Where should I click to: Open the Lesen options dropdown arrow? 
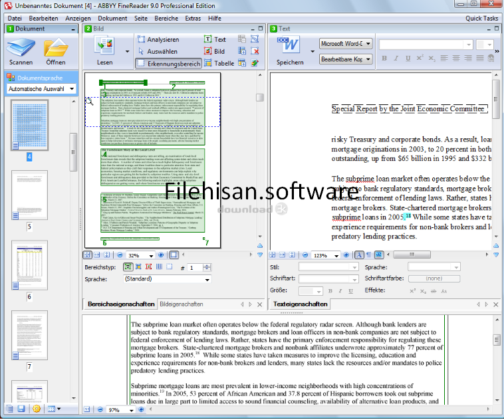pyautogui.click(x=127, y=51)
